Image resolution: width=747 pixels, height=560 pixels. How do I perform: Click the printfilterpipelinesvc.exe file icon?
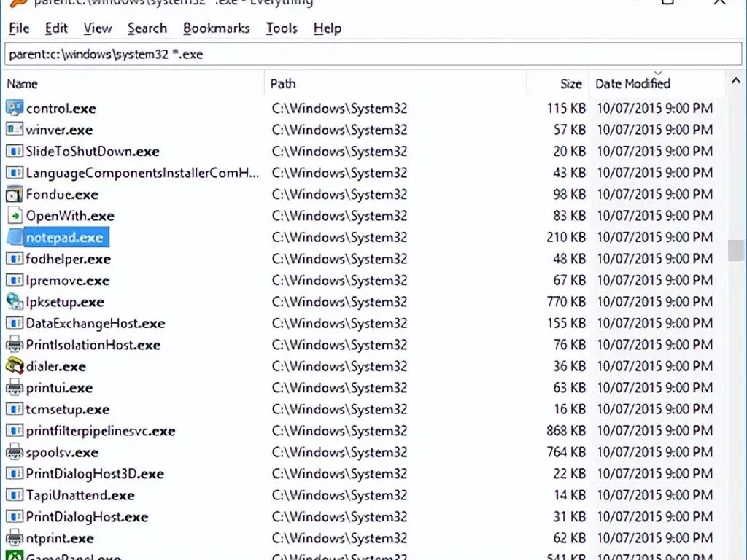pyautogui.click(x=15, y=431)
